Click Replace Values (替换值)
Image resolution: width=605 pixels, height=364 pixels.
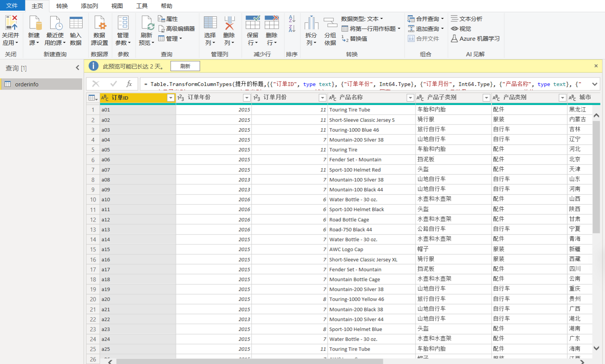tap(354, 38)
